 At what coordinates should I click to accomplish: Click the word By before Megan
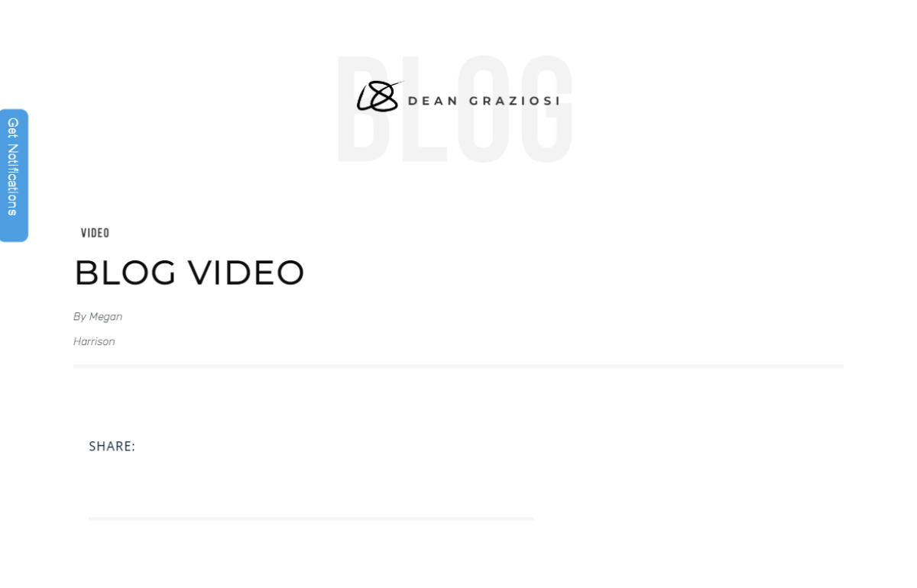[x=79, y=316]
